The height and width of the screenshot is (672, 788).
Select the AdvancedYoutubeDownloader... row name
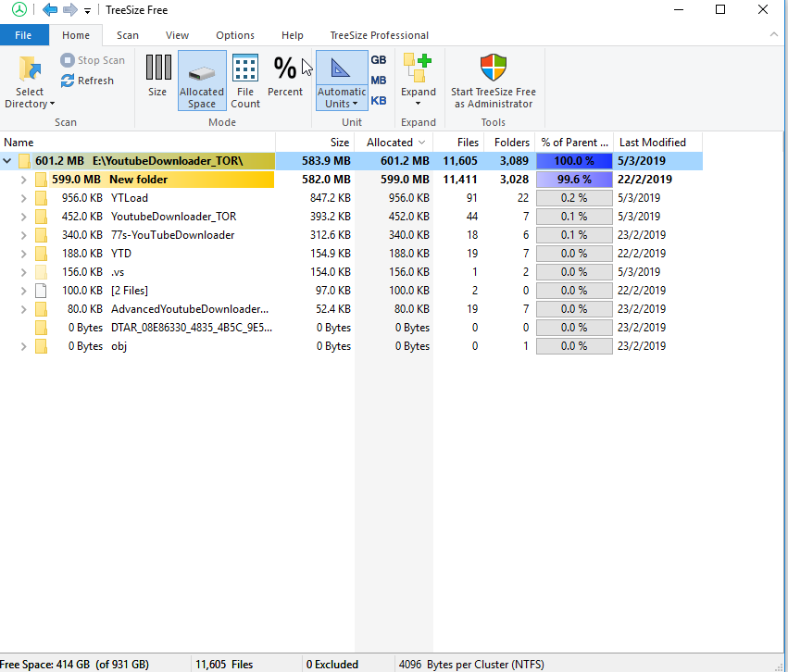[190, 309]
